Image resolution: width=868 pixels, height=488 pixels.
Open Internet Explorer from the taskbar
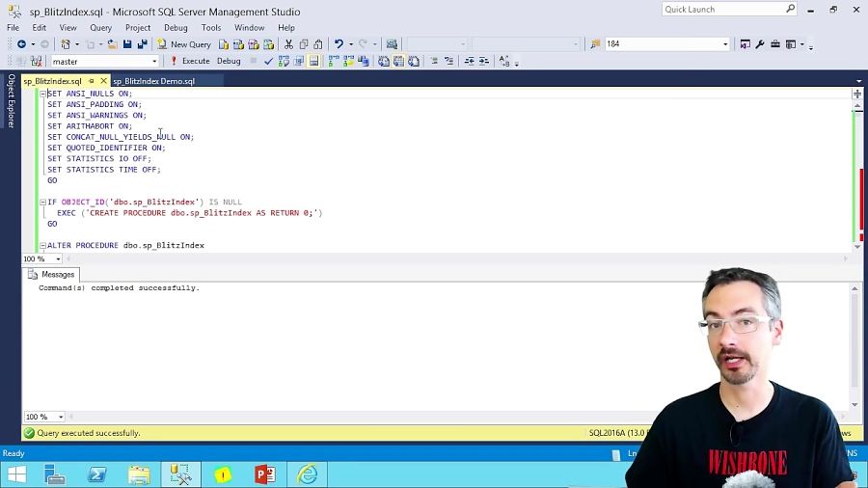[x=307, y=474]
